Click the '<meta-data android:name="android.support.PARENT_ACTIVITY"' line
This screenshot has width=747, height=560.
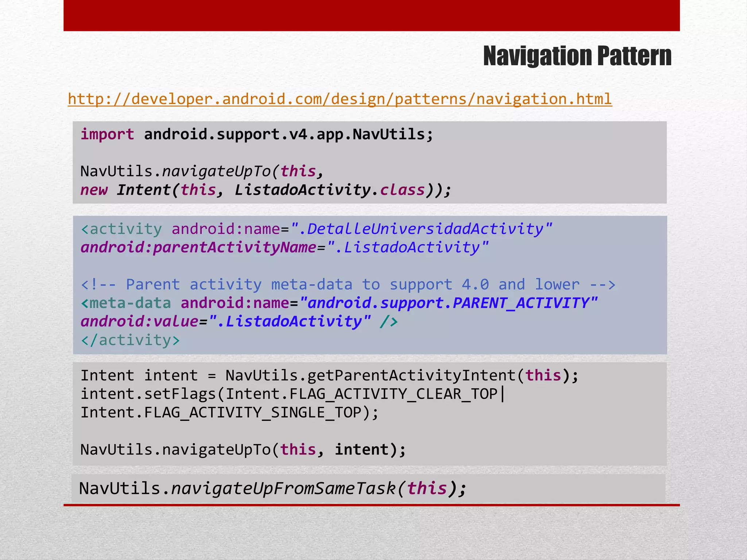click(x=339, y=303)
